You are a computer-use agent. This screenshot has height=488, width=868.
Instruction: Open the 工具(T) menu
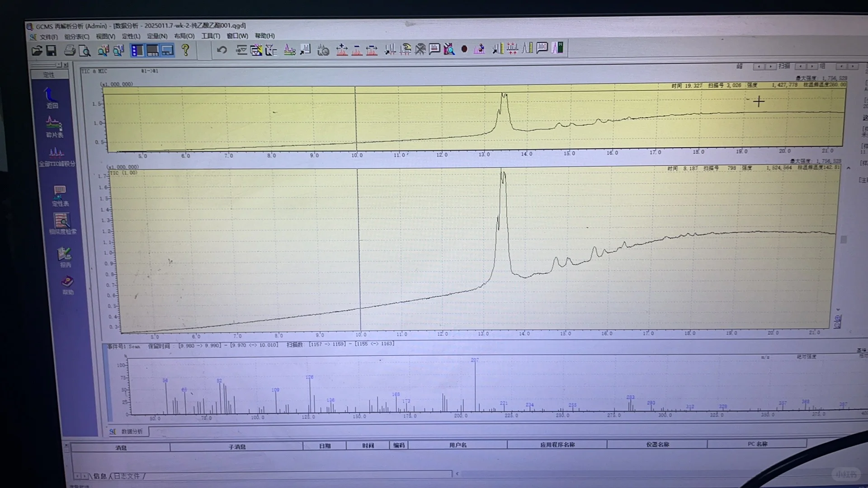pyautogui.click(x=210, y=36)
